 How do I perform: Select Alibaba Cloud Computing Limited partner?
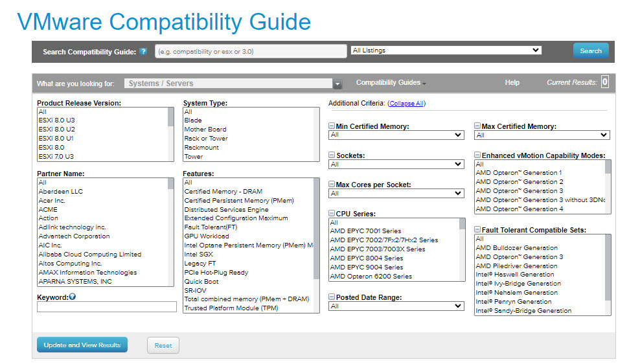(x=90, y=255)
